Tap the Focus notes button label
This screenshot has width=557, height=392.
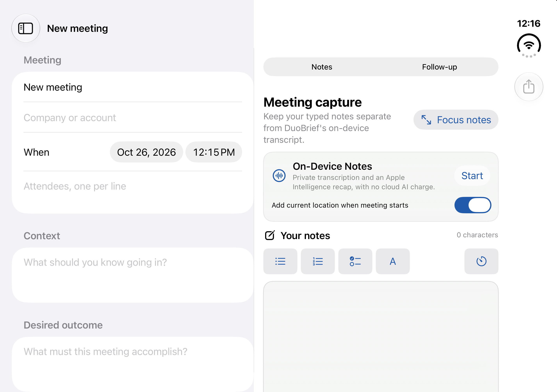(464, 120)
